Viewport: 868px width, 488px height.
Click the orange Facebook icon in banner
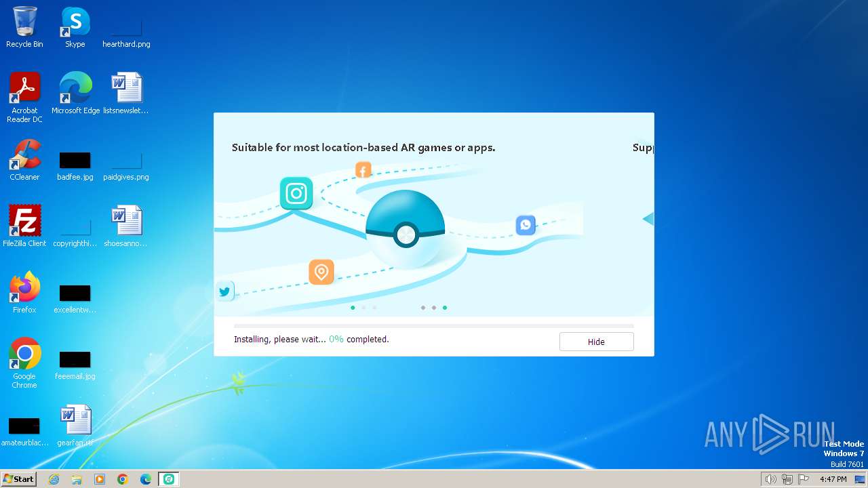pos(363,170)
